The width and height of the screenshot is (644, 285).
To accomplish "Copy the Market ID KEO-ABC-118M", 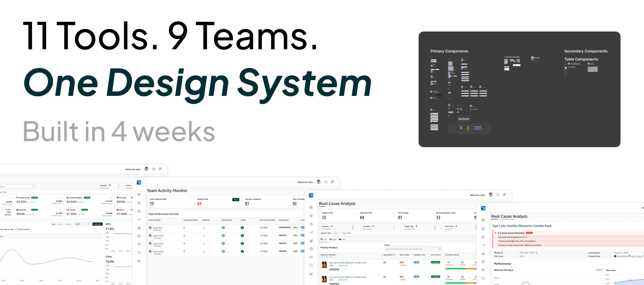I will click(x=537, y=252).
